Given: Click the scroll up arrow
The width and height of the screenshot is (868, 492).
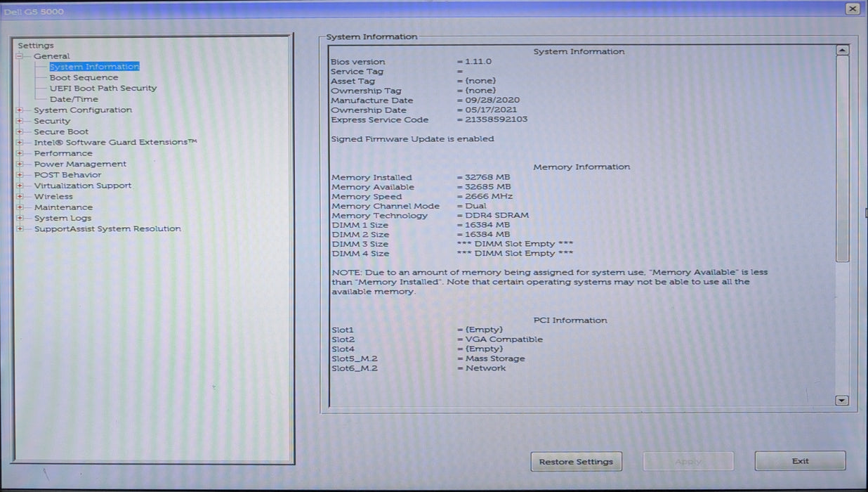Looking at the screenshot, I should click(843, 51).
